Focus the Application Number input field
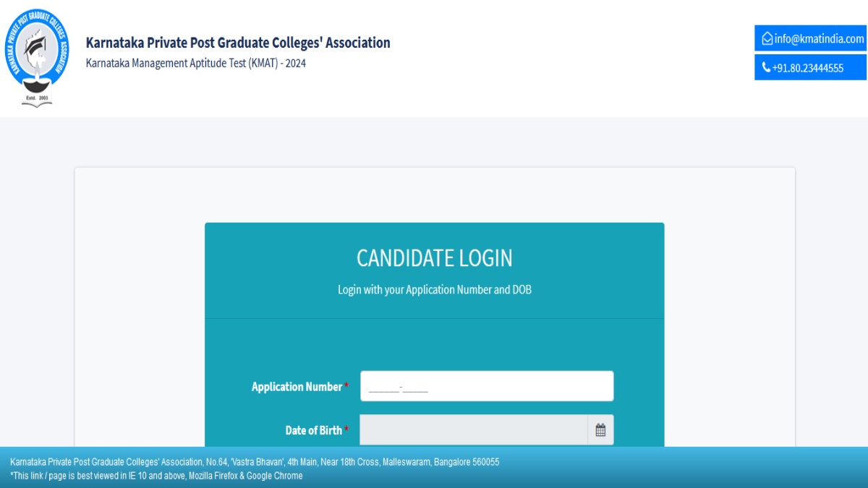This screenshot has height=488, width=868. 486,386
